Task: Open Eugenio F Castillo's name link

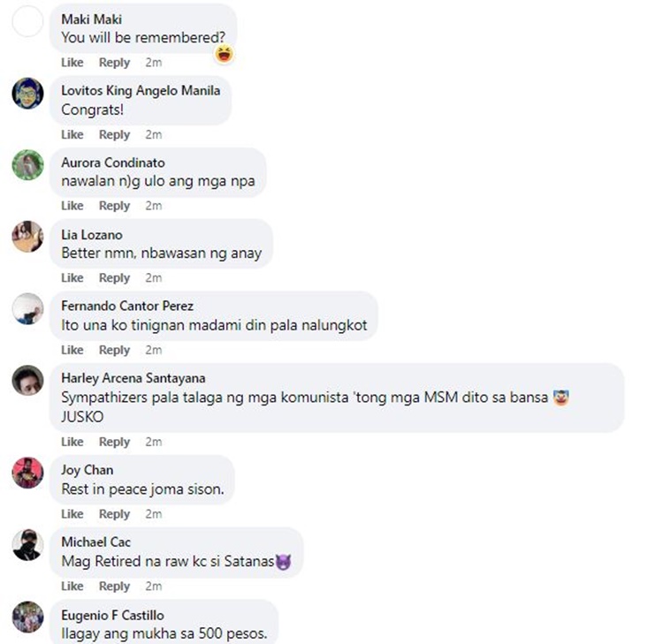Action: (x=112, y=615)
